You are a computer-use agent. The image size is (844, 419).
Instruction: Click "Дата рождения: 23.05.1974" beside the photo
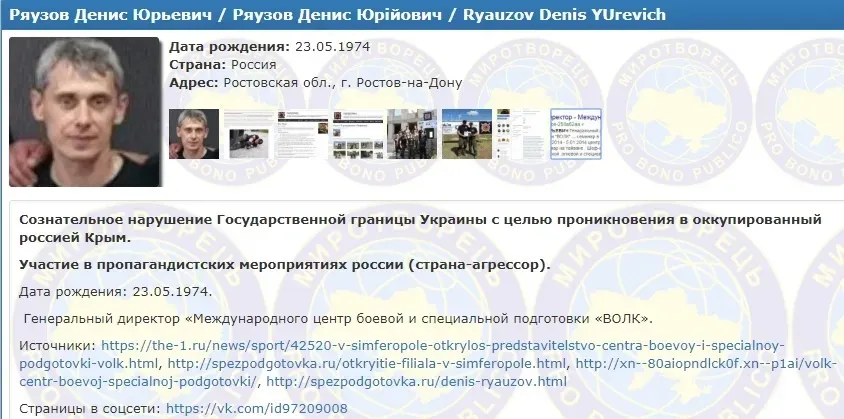(270, 47)
